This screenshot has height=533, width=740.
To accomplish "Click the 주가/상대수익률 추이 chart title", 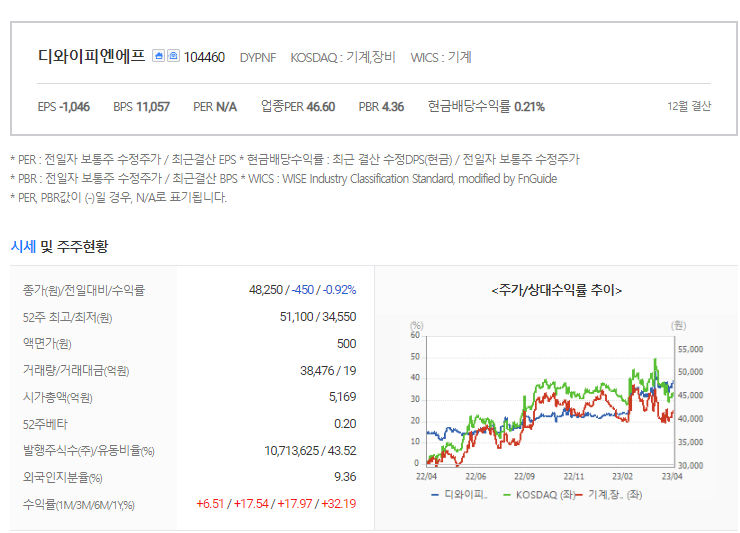I will pyautogui.click(x=556, y=289).
